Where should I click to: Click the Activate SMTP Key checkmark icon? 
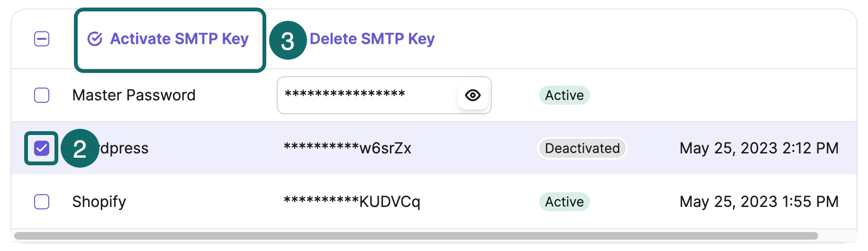pos(95,39)
